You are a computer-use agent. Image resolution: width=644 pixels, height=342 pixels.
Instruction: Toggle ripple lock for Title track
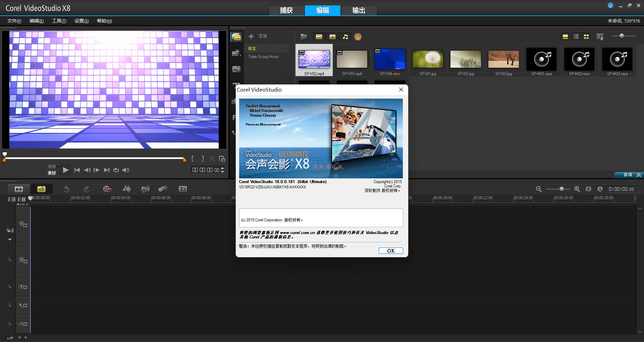[10, 287]
